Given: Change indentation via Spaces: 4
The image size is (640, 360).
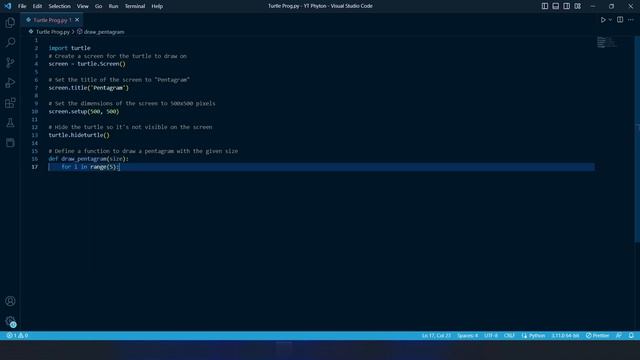Looking at the screenshot, I should coord(467,336).
